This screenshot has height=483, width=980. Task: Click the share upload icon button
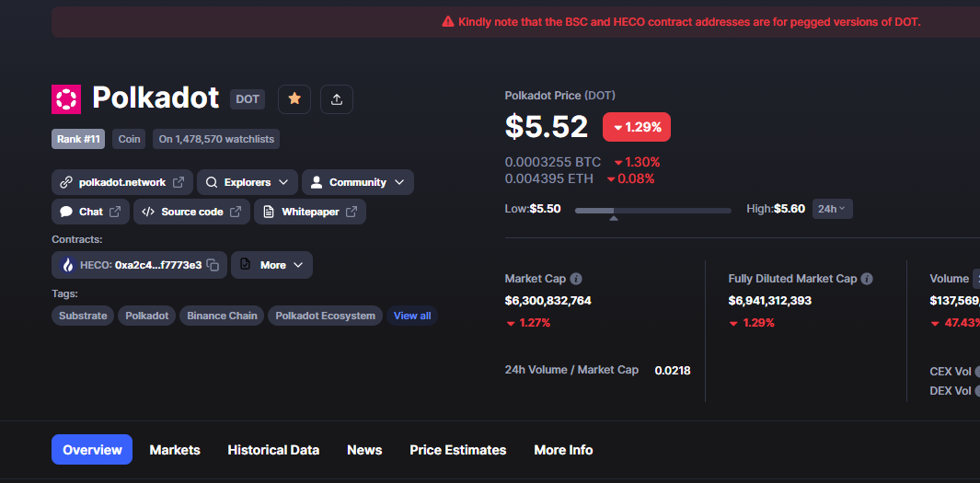point(336,99)
